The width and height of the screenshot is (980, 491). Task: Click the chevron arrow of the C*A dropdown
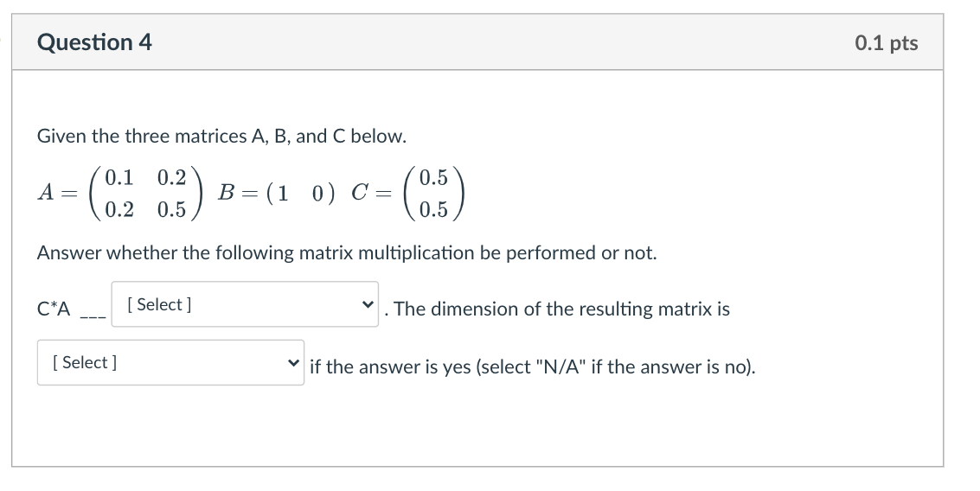[368, 305]
